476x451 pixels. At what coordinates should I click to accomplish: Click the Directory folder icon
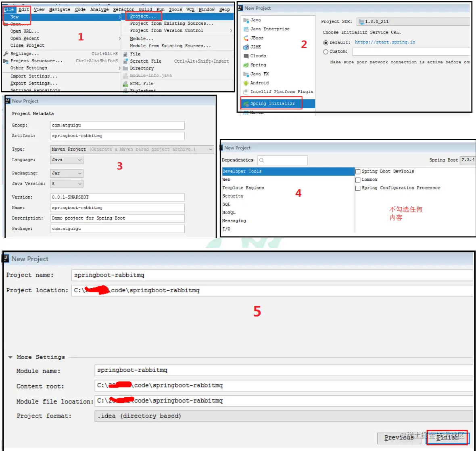(125, 68)
